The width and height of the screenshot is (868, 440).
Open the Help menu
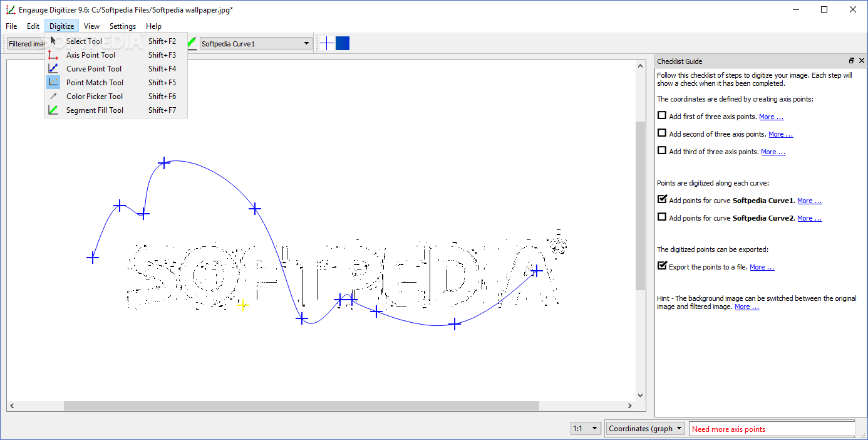click(153, 26)
